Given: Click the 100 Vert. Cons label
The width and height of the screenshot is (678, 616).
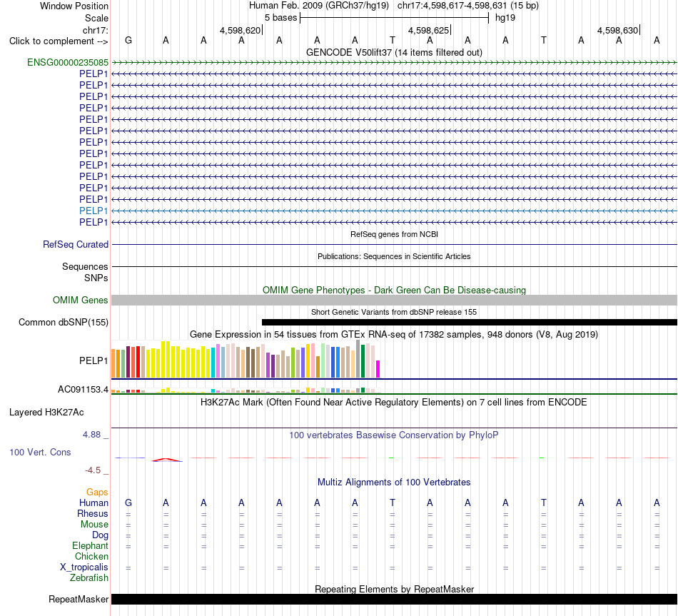Looking at the screenshot, I should tap(40, 452).
